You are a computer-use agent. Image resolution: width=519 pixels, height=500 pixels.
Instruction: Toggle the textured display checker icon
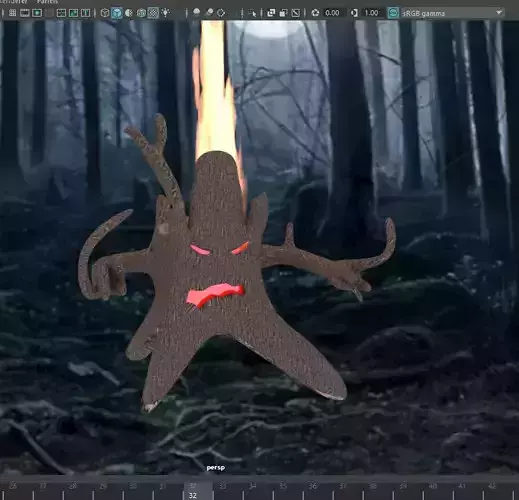pos(153,13)
